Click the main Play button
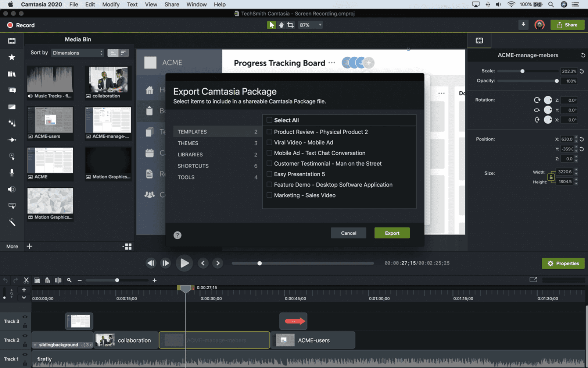Screen dimensions: 588x368 point(184,263)
